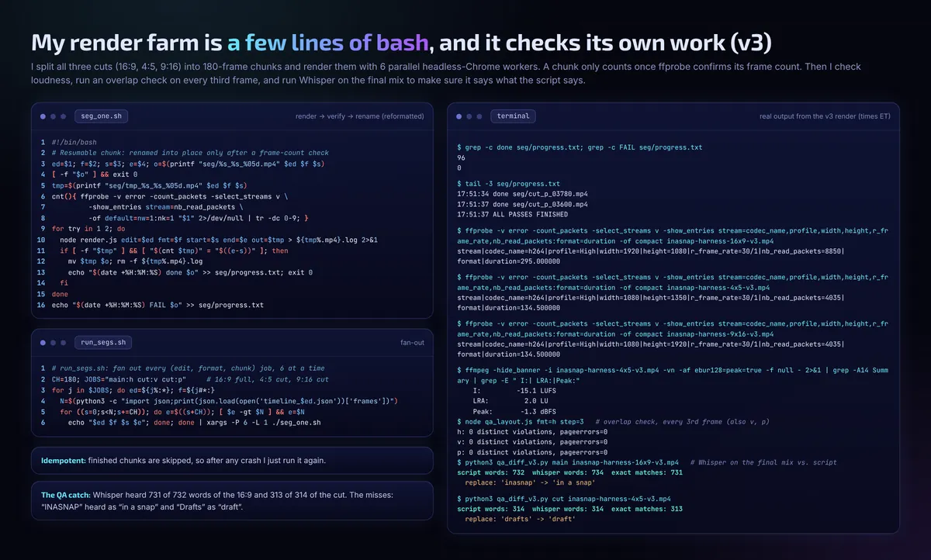Viewport: 931px width, 560px height.
Task: Click "h: 0 distinct violations, pageerrors=0" line
Action: [x=533, y=431]
